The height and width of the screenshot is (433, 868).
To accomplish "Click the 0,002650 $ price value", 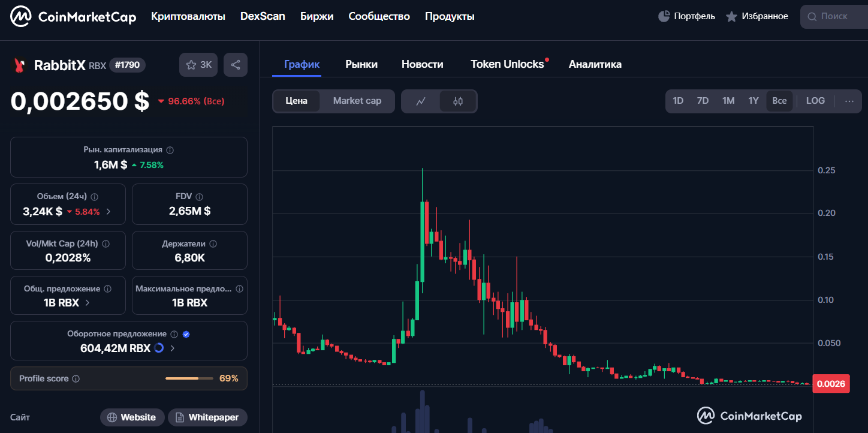I will click(80, 101).
